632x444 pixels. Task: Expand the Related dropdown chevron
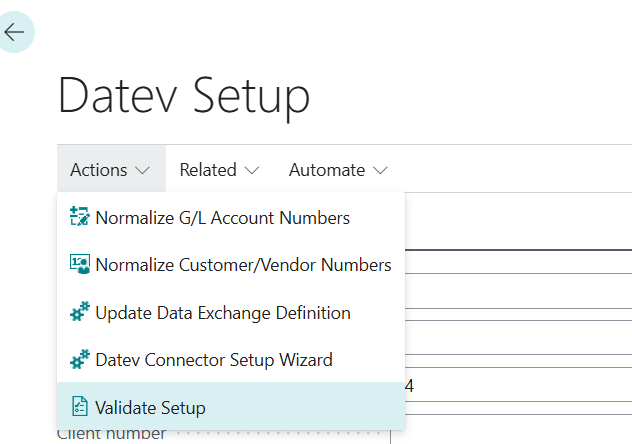[x=251, y=171]
